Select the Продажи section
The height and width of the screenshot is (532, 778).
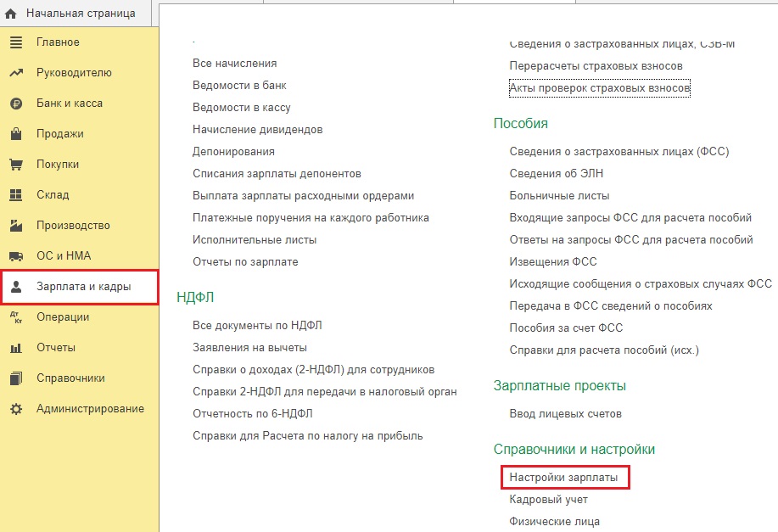coord(80,134)
